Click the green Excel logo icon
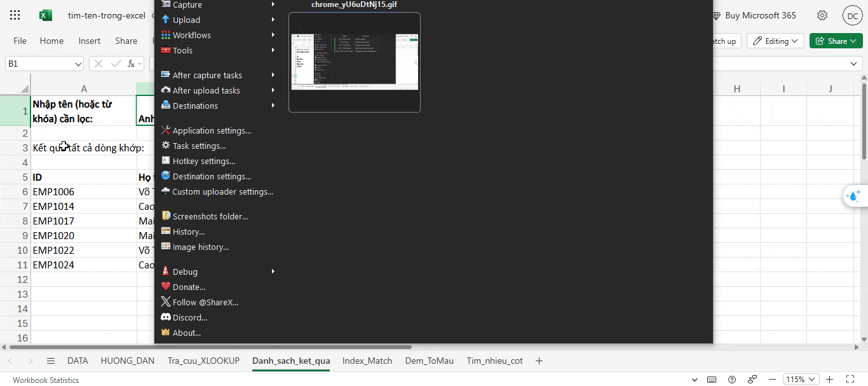This screenshot has height=386, width=868. point(46,15)
